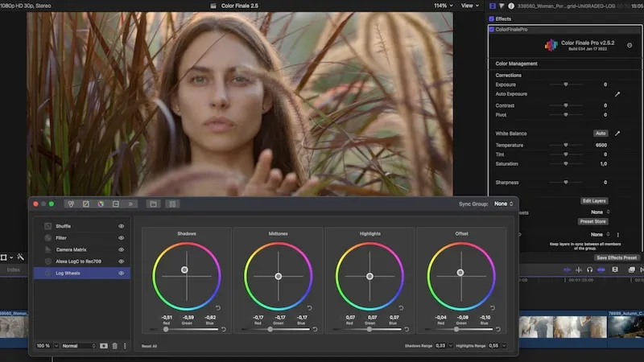Open the layer more-options dots menu
Image resolution: width=644 pixels, height=362 pixels.
[125, 345]
